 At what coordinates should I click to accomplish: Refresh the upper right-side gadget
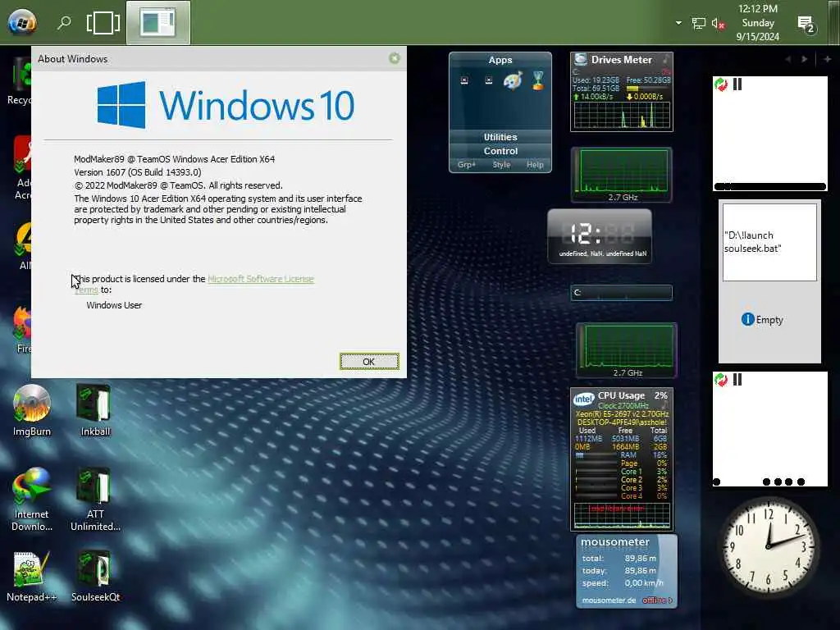721,84
